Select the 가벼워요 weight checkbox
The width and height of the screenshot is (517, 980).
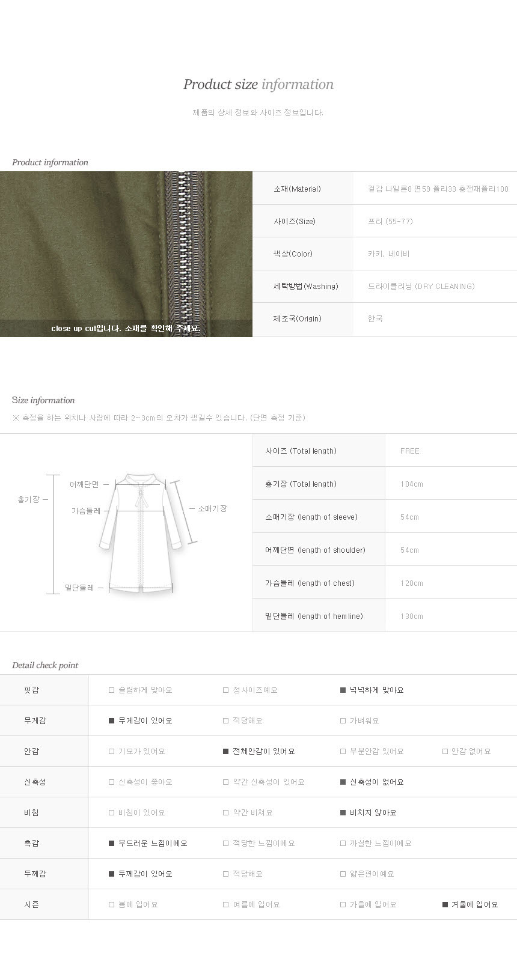tap(343, 721)
